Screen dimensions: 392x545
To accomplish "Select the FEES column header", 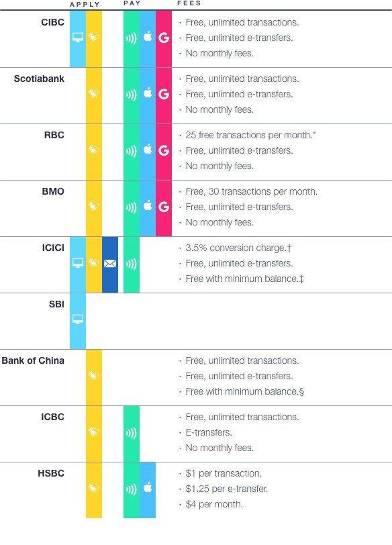I will (x=189, y=3).
